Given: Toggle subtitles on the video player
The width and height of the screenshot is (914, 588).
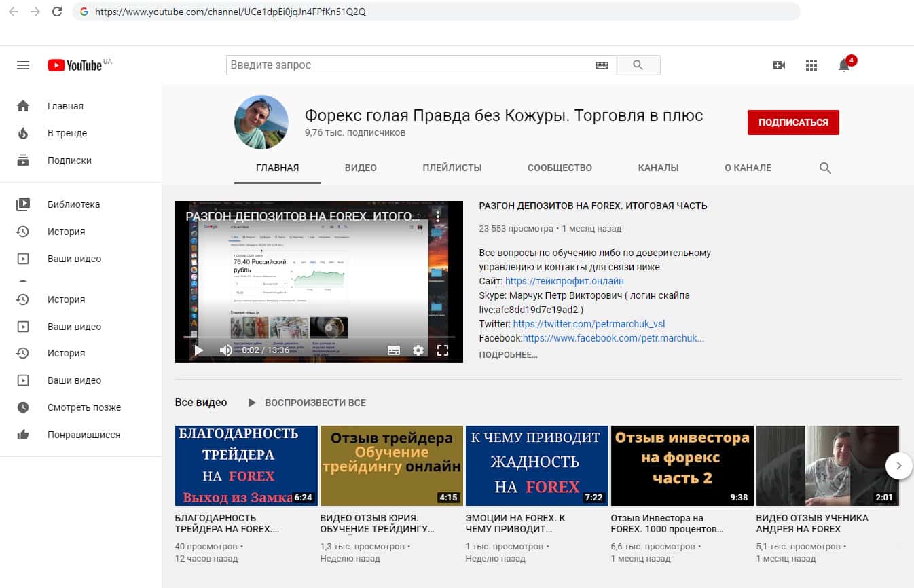Looking at the screenshot, I should (x=394, y=350).
